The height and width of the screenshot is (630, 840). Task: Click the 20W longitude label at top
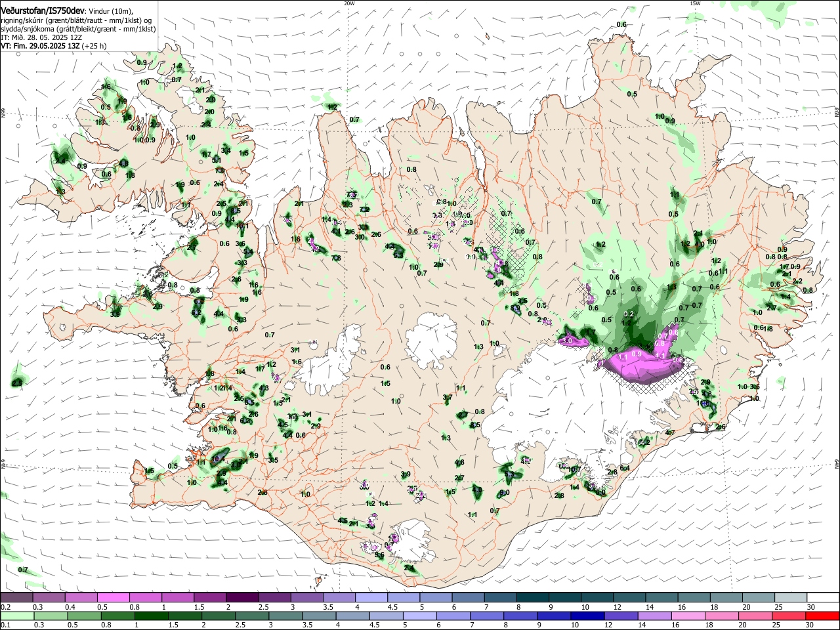(x=349, y=3)
